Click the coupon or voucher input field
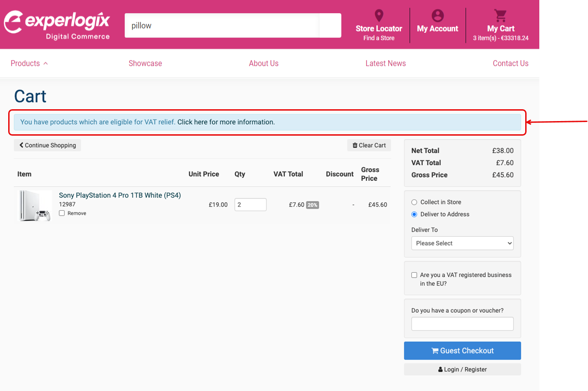The width and height of the screenshot is (588, 391). tap(462, 324)
